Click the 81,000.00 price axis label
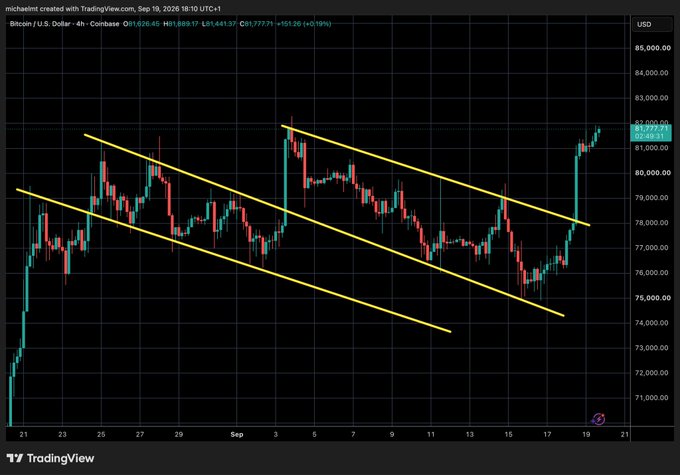The height and width of the screenshot is (475, 680). pos(652,148)
